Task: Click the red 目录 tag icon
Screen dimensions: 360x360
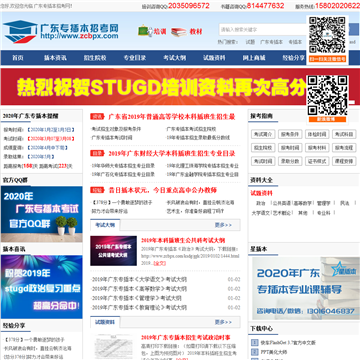Action: pyautogui.click(x=97, y=154)
